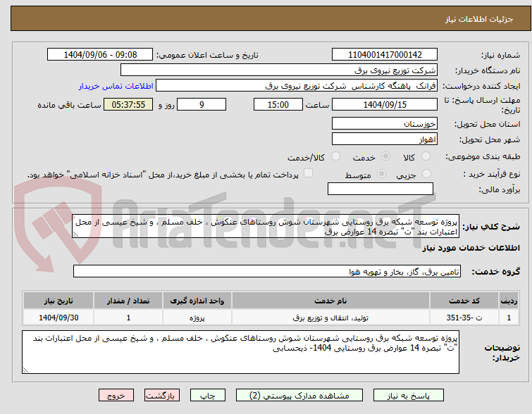Click the تعداد / مقدار column header

pos(128,301)
